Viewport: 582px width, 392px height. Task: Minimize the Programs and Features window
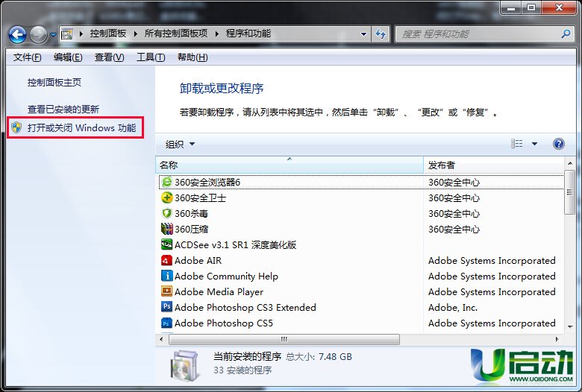(x=511, y=7)
